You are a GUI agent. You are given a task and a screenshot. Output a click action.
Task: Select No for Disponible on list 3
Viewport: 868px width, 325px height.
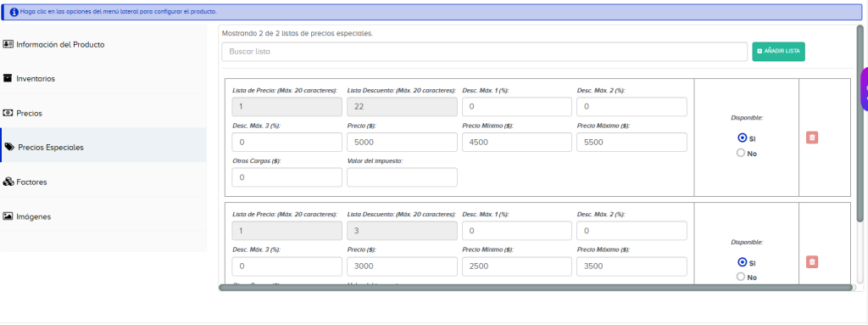(x=741, y=277)
